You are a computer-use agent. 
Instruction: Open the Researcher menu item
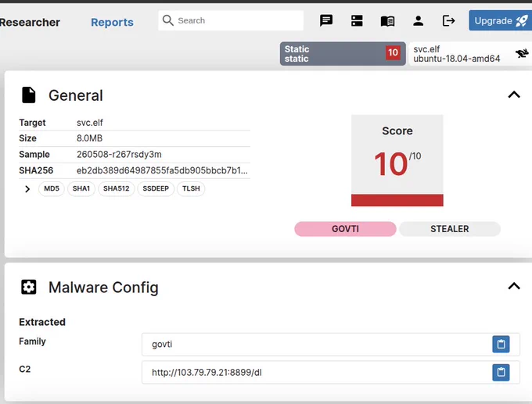[30, 23]
